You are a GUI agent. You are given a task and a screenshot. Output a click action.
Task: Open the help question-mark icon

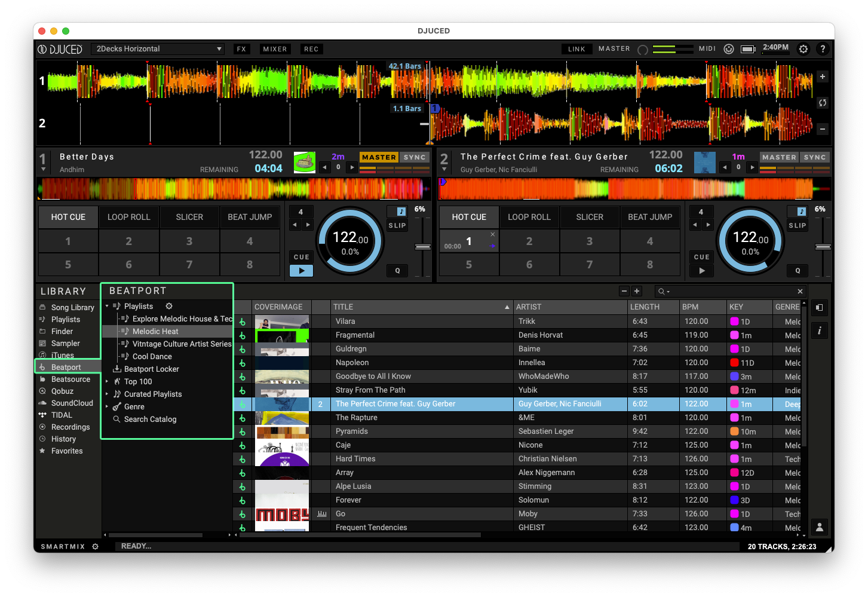tap(823, 49)
